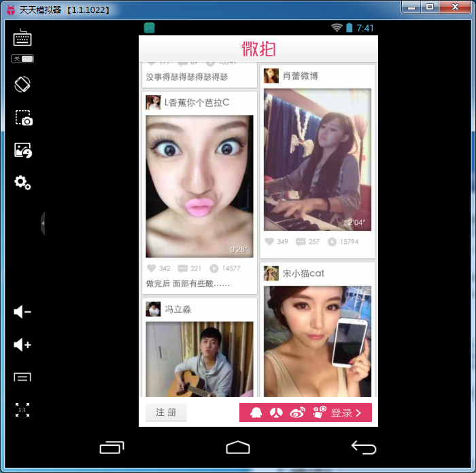The width and height of the screenshot is (476, 473).
Task: Open 宋小猫cat user avatar
Action: (271, 273)
